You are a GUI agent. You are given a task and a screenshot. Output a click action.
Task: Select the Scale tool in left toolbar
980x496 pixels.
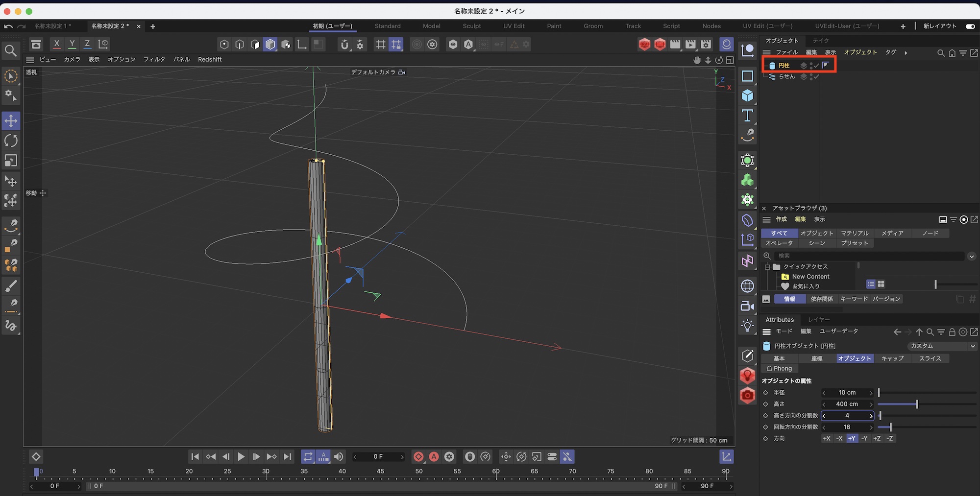11,161
